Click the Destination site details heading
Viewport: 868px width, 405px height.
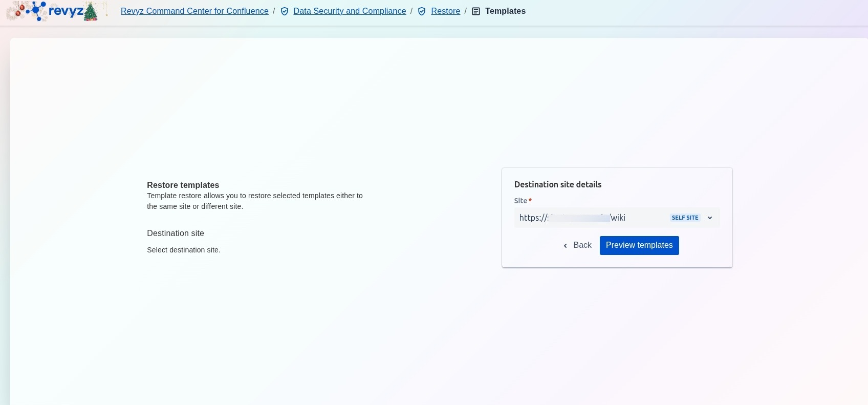557,184
